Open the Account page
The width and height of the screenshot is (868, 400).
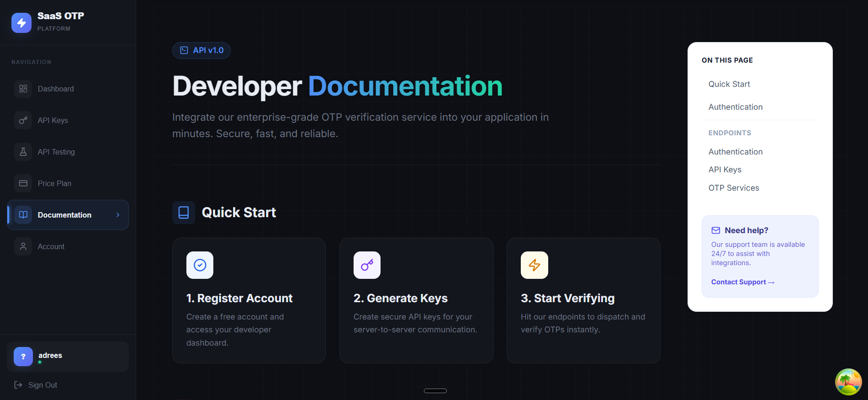68,246
